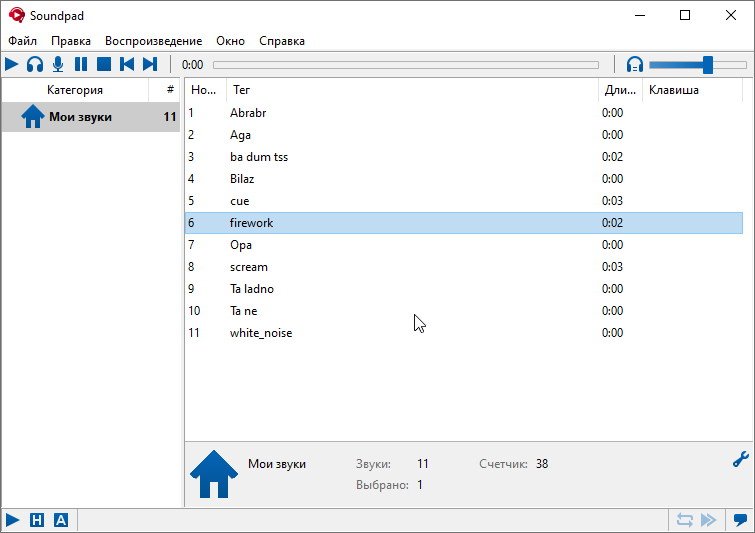The image size is (755, 533).
Task: Minimize the Soundpad window
Action: tap(640, 15)
